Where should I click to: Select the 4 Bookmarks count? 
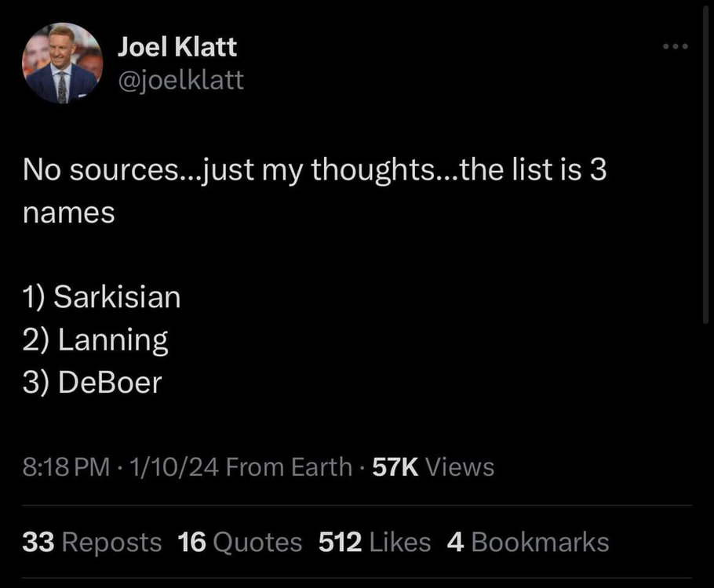click(527, 542)
